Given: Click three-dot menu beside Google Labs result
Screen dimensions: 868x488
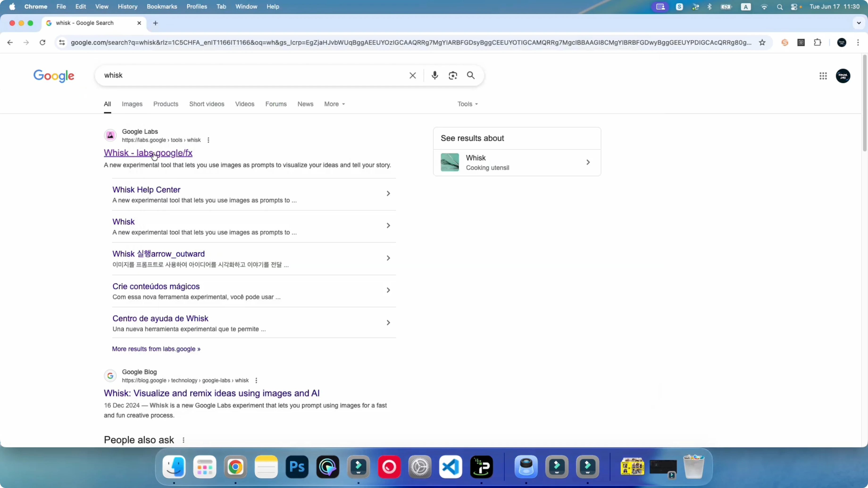Looking at the screenshot, I should (208, 140).
